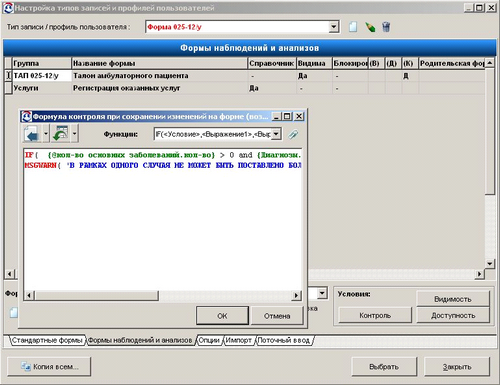
Task: Switch to the Формы наблюдений и анализов tab
Action: [140, 340]
